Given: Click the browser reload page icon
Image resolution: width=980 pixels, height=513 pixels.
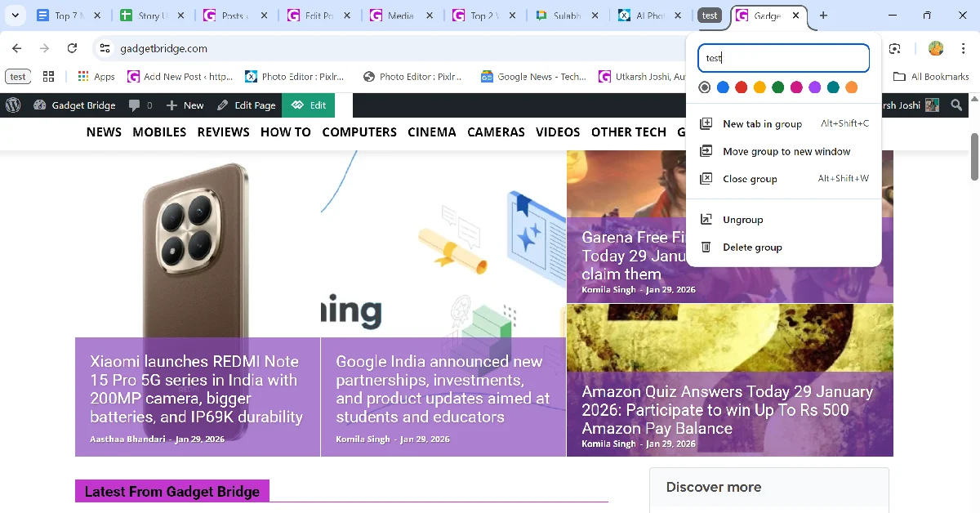Looking at the screenshot, I should [72, 49].
